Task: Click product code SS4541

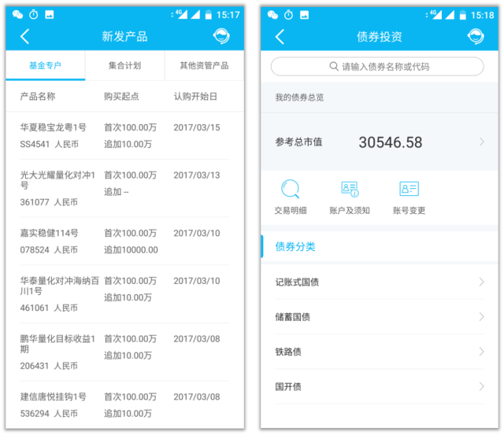Action: click(35, 144)
